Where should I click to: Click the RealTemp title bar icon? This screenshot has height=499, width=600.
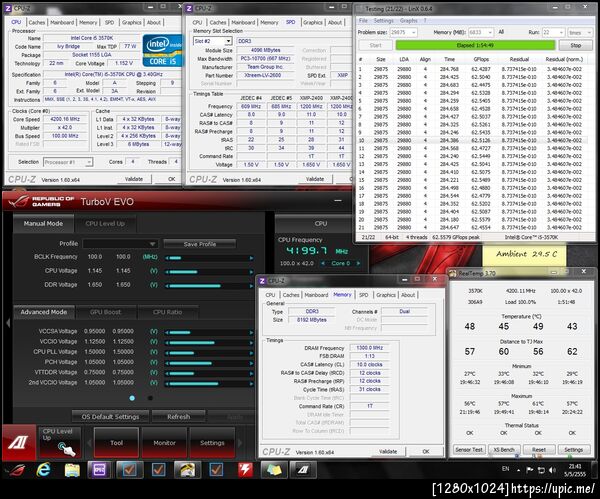453,273
